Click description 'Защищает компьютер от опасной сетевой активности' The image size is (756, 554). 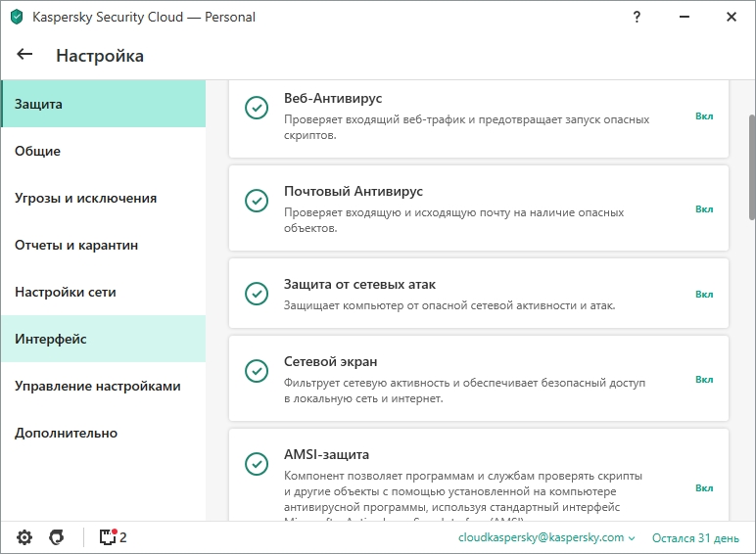point(449,305)
